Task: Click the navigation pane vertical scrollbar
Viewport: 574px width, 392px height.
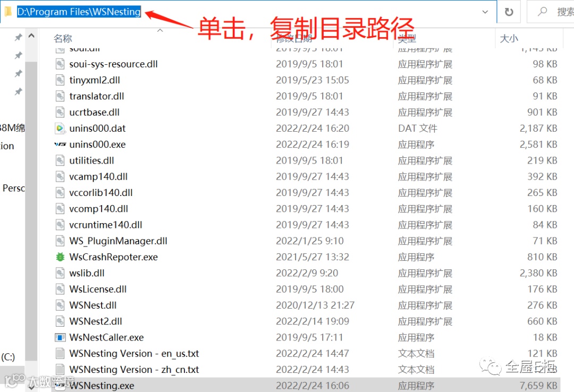Action: tap(31, 210)
